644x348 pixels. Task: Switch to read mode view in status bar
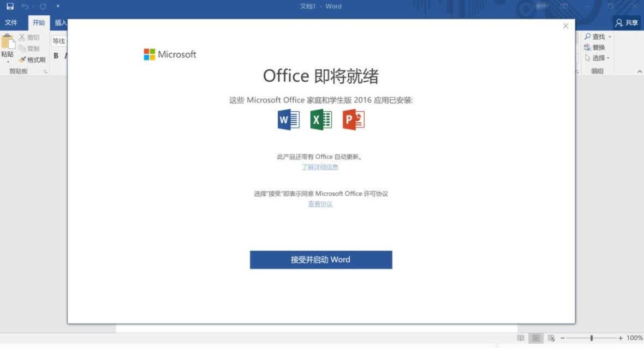click(x=520, y=338)
